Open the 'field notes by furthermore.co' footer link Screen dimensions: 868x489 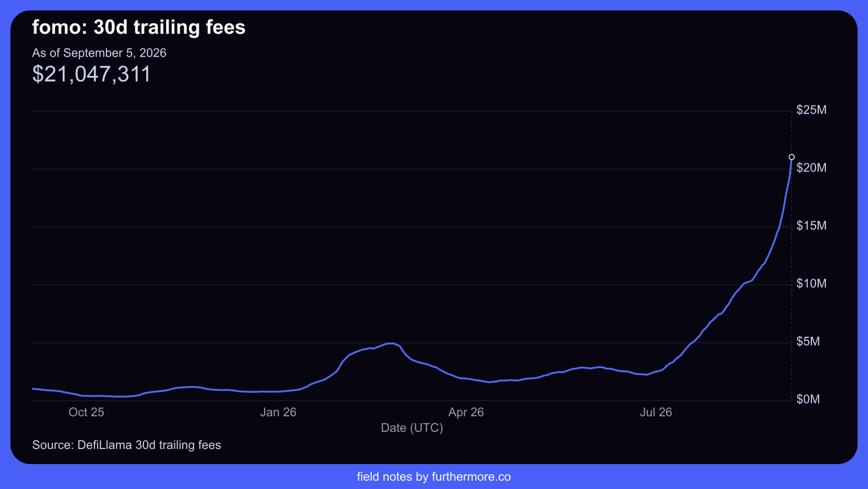pyautogui.click(x=434, y=477)
